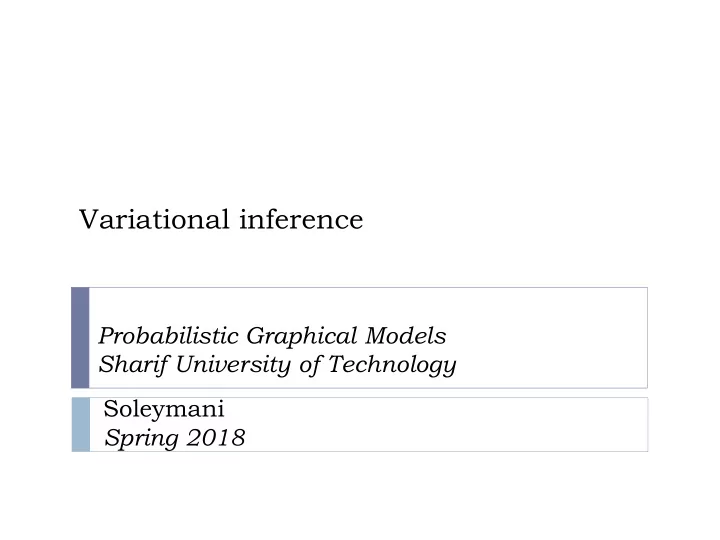Viewport: 720px width, 540px height.
Task: Click the word "University" in the subtitle
Action: (x=233, y=365)
